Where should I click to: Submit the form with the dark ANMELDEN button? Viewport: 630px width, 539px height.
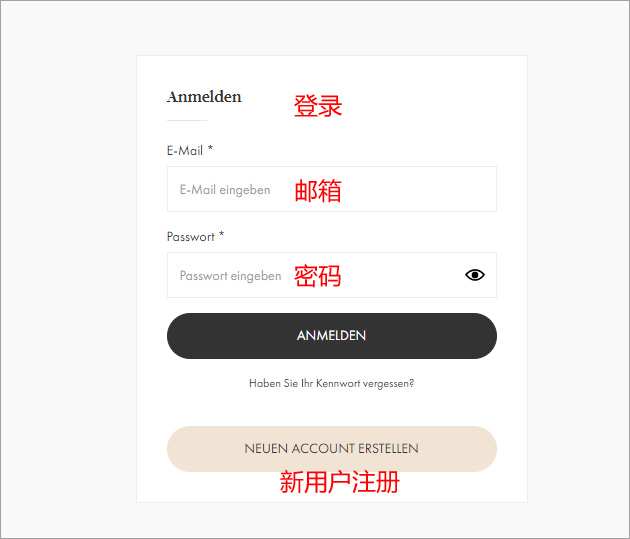(332, 336)
